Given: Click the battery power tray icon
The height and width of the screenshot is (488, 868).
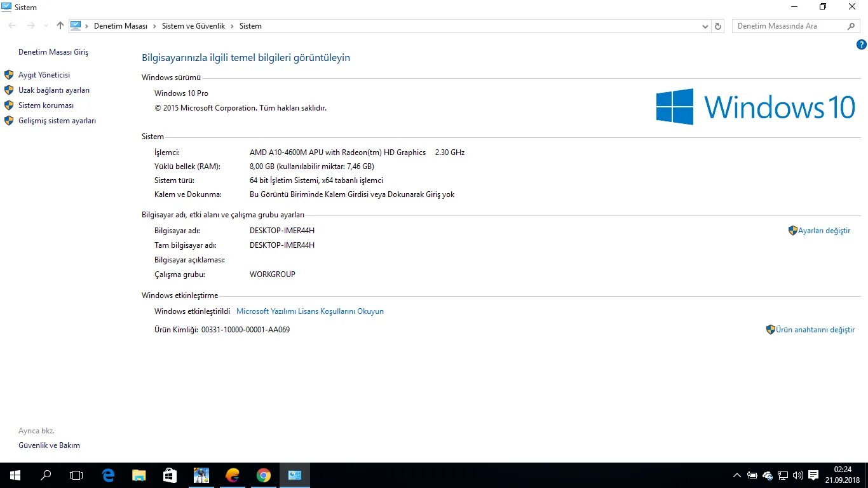Looking at the screenshot, I should (x=752, y=475).
